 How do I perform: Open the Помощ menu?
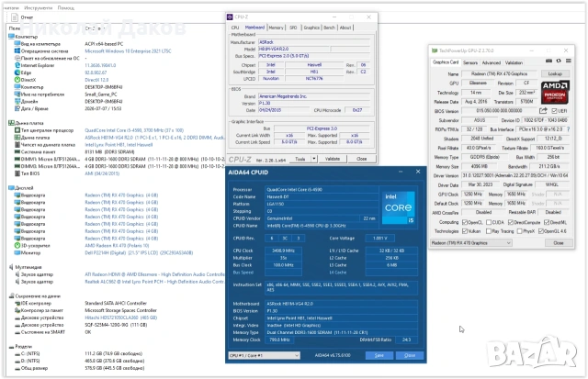pos(66,7)
